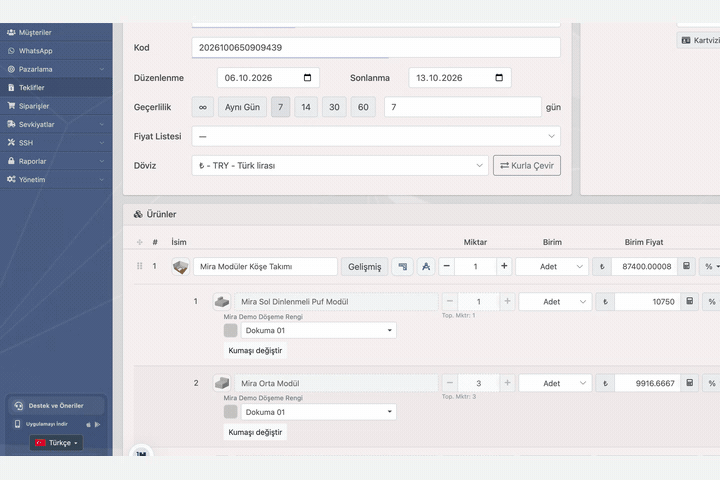Screen dimensions: 720x480
Task: Expand the Raporlar sidebar menu
Action: coord(56,161)
